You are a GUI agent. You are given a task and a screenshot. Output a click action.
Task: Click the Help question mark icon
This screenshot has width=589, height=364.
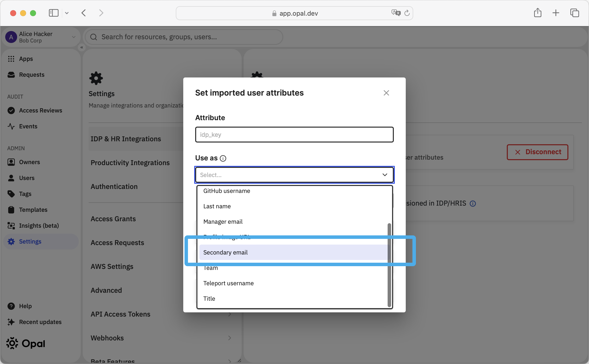coord(11,306)
